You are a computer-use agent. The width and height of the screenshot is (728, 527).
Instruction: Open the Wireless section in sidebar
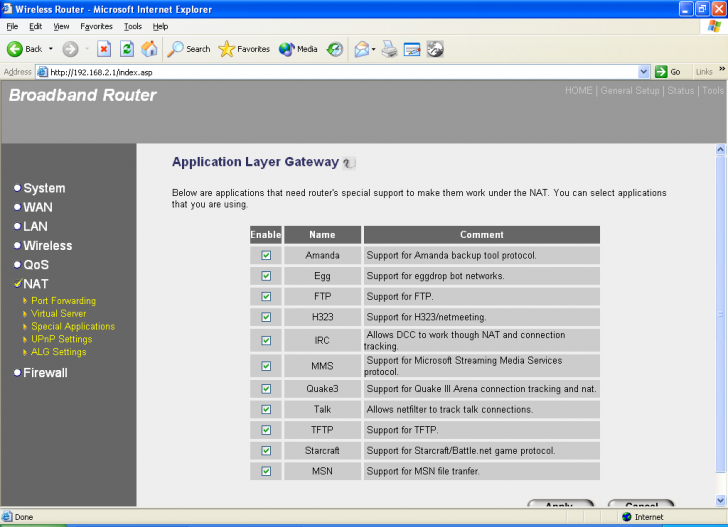tap(48, 246)
